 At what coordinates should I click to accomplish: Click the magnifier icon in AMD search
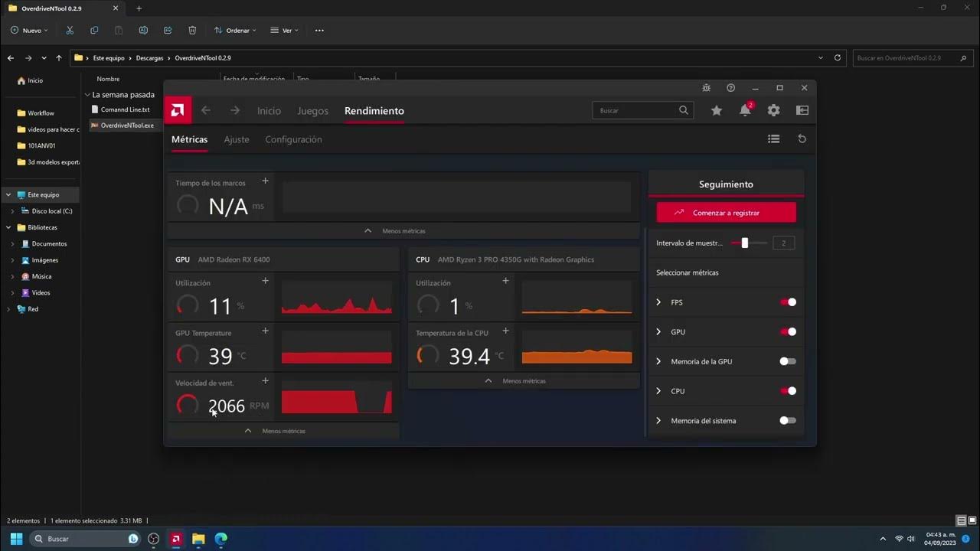684,110
